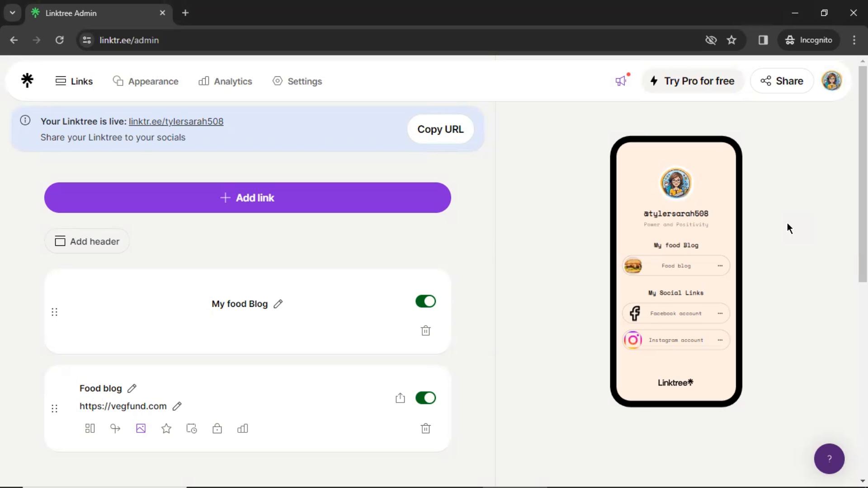868x488 pixels.
Task: Toggle the My food Blog header on/off
Action: 426,301
